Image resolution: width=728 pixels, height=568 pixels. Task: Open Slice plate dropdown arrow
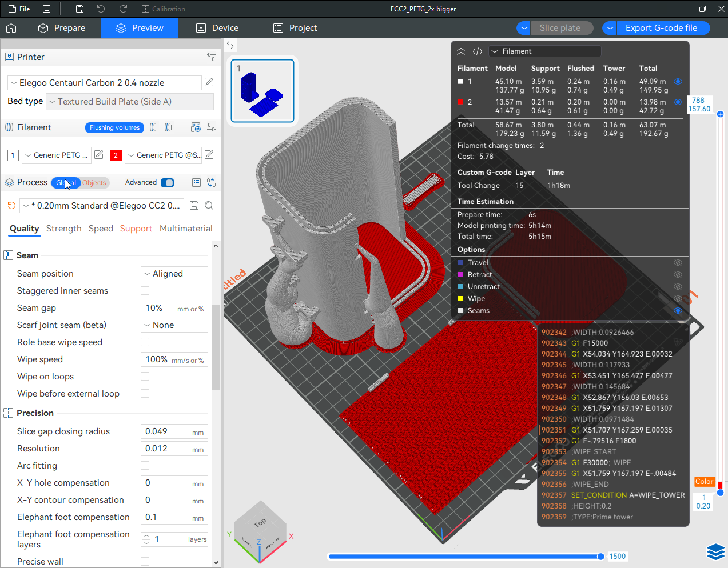click(x=524, y=28)
